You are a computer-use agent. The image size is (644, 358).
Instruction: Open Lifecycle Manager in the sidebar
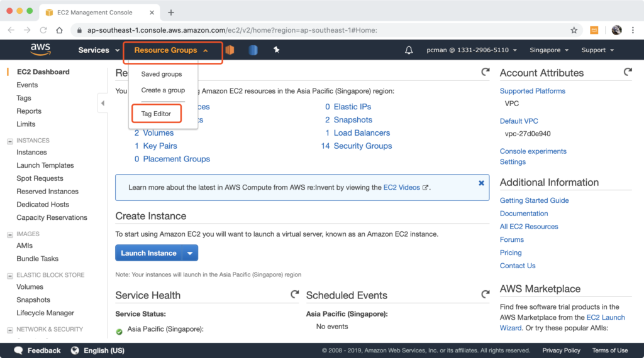(45, 313)
